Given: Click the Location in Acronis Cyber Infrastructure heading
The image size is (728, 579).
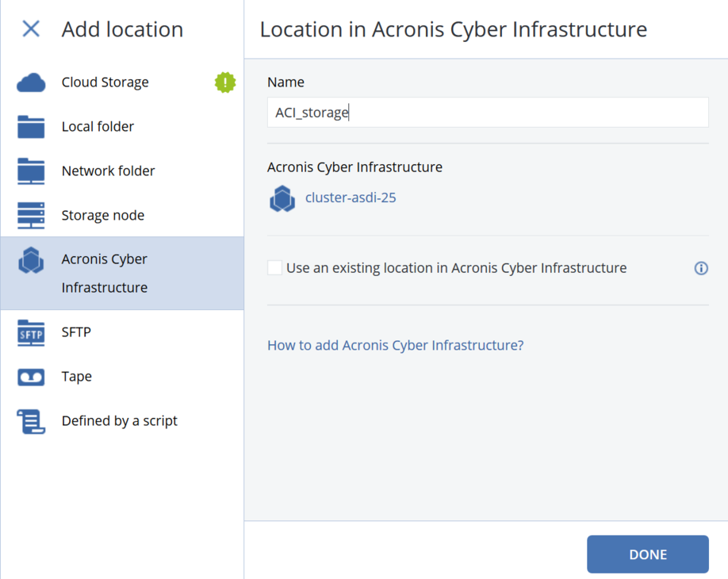Looking at the screenshot, I should (453, 29).
